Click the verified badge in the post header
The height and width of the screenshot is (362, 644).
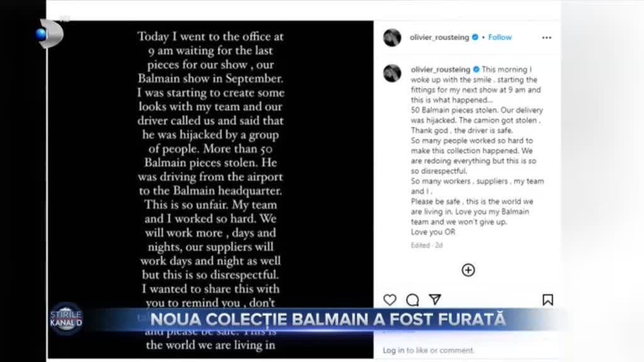[x=475, y=37]
